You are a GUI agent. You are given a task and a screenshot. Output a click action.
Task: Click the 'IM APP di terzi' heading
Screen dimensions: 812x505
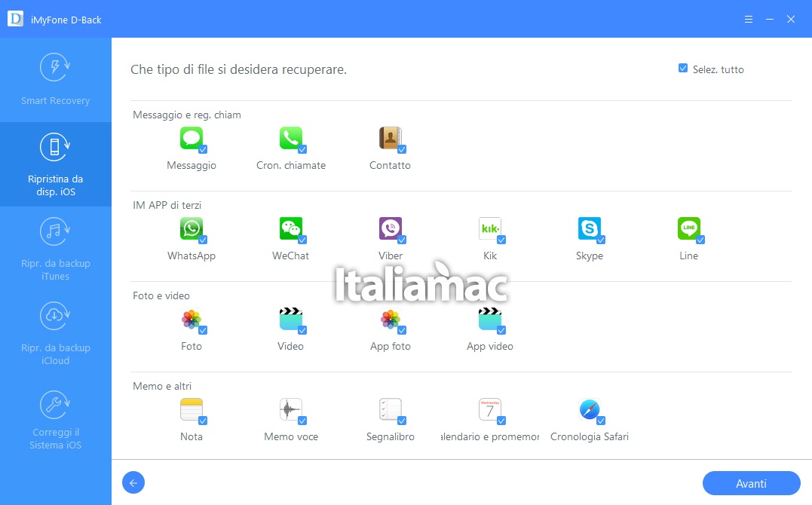[167, 205]
